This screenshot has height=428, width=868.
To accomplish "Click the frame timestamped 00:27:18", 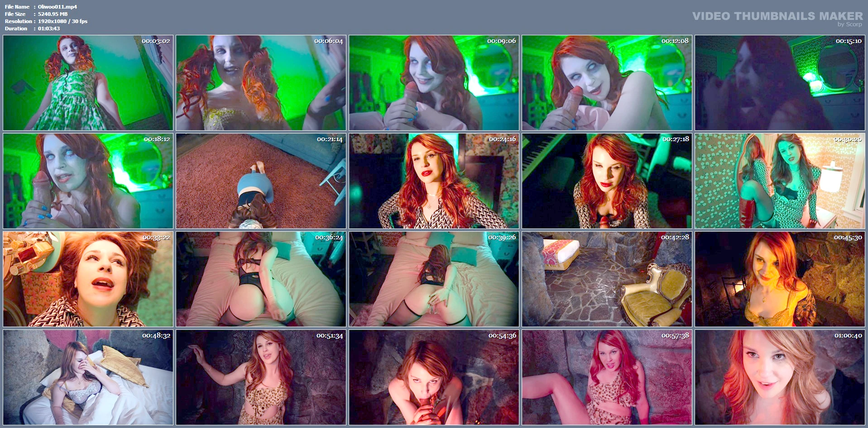I will 607,181.
